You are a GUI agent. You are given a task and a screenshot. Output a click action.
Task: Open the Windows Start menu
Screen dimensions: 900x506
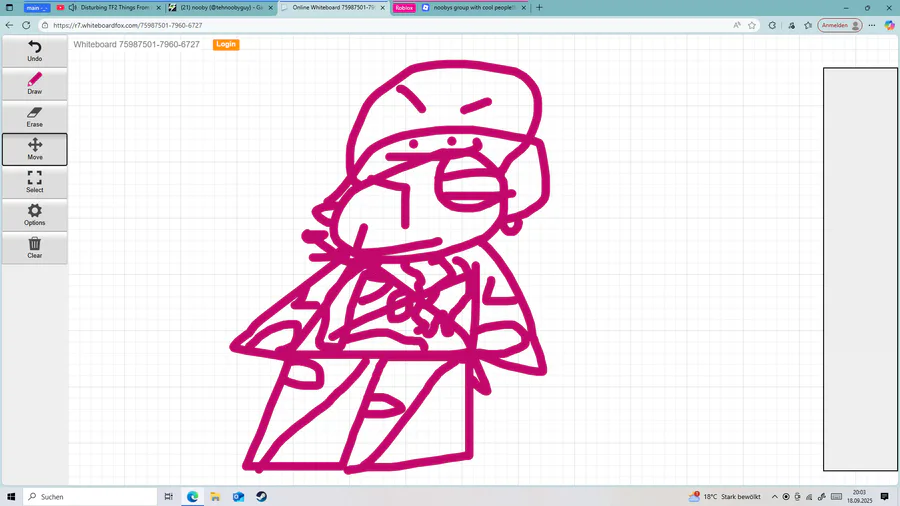pyautogui.click(x=11, y=496)
